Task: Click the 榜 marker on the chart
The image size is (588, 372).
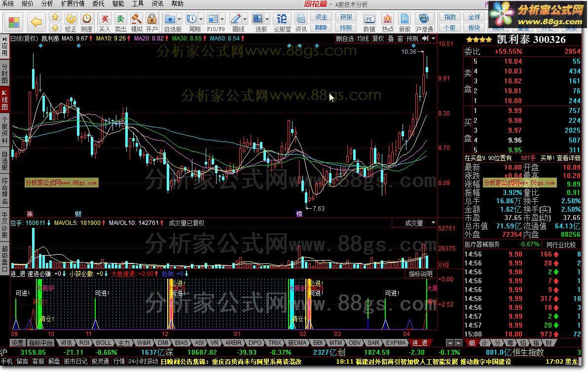Action: (x=299, y=214)
